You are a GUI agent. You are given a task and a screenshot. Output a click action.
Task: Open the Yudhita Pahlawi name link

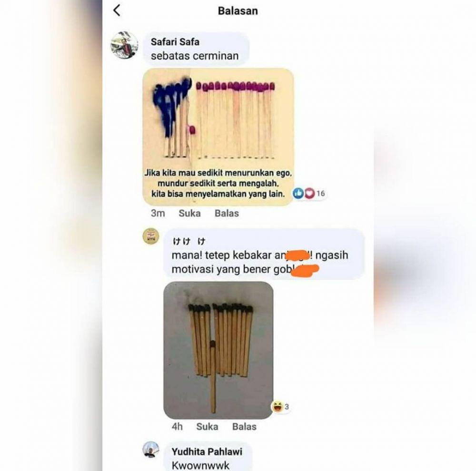(x=207, y=451)
